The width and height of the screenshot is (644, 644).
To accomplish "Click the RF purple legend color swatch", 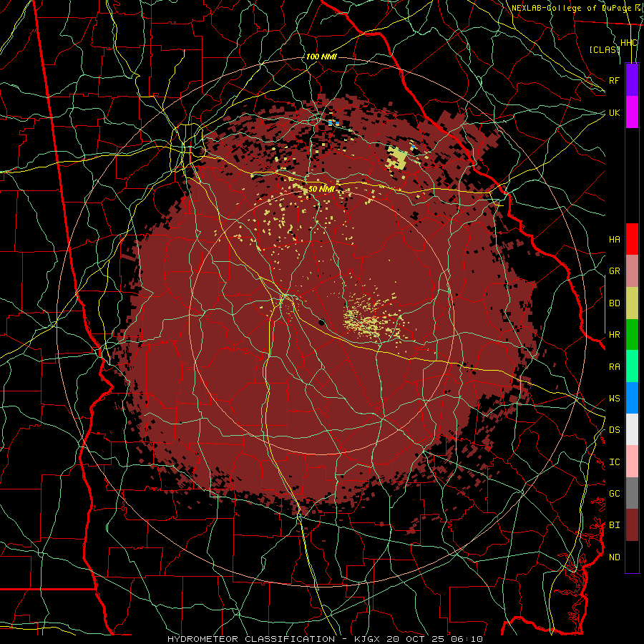I will 632,80.
